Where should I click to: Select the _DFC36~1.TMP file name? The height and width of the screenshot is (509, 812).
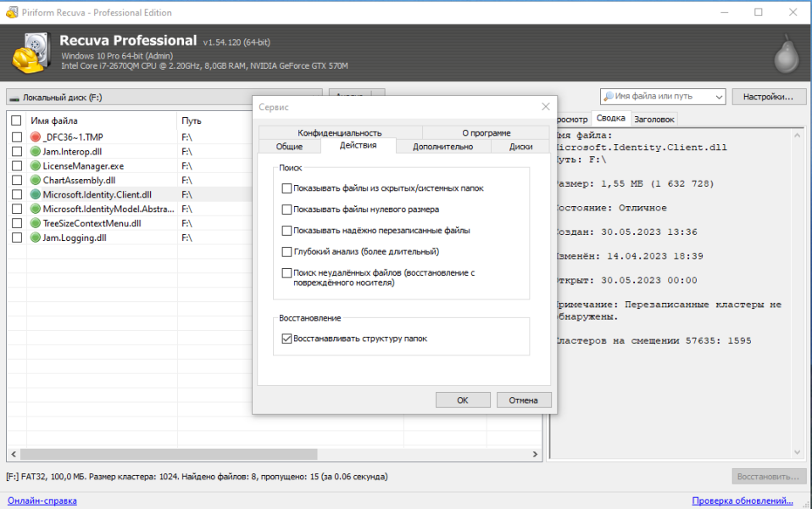(x=73, y=137)
